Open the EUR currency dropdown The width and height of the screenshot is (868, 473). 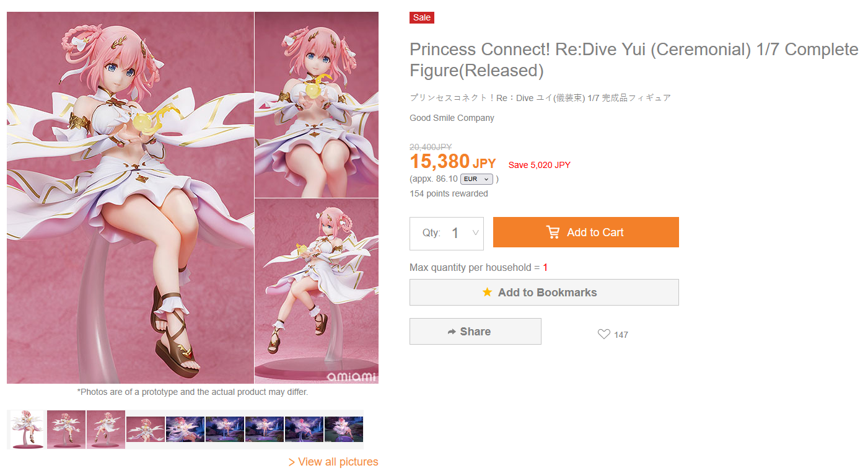[476, 179]
